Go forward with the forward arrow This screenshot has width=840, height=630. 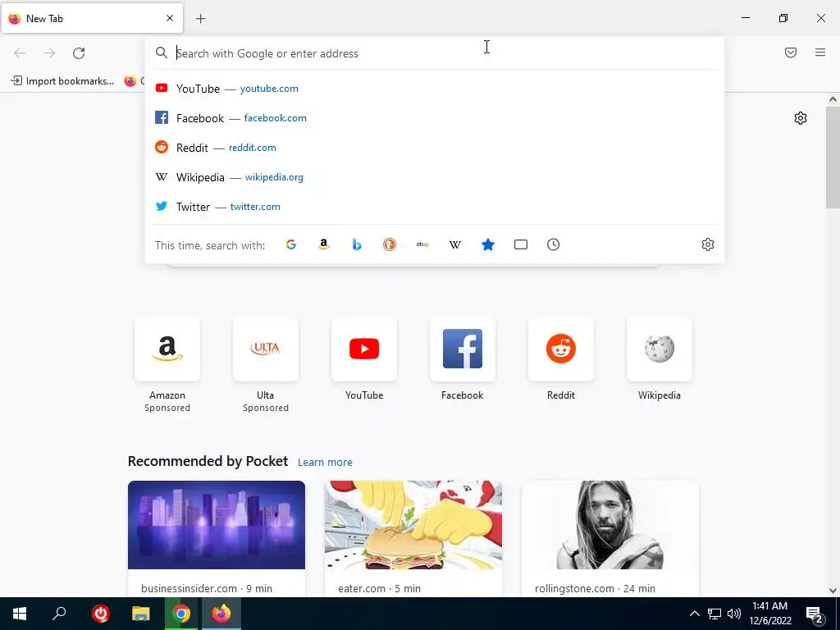[x=49, y=53]
